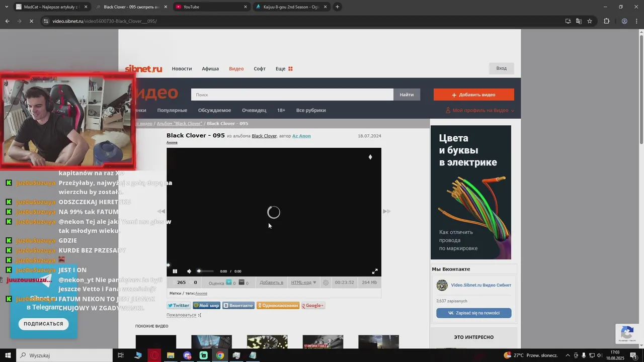This screenshot has height=362, width=644.
Task: Open the Популярные video category
Action: 172,110
